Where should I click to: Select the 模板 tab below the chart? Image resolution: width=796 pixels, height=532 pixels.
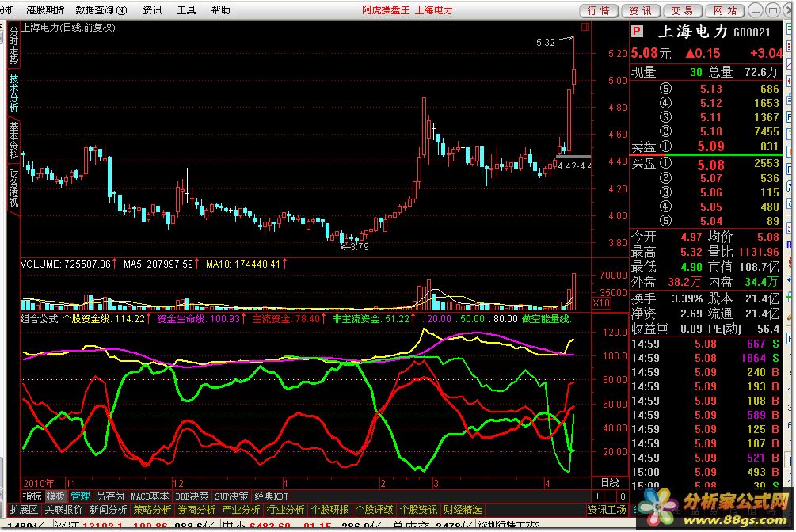pos(55,496)
